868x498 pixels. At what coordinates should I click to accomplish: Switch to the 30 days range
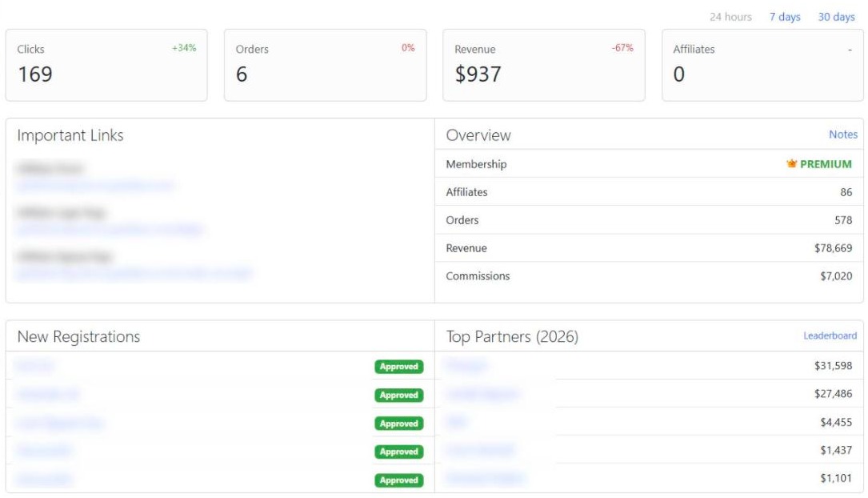point(836,17)
